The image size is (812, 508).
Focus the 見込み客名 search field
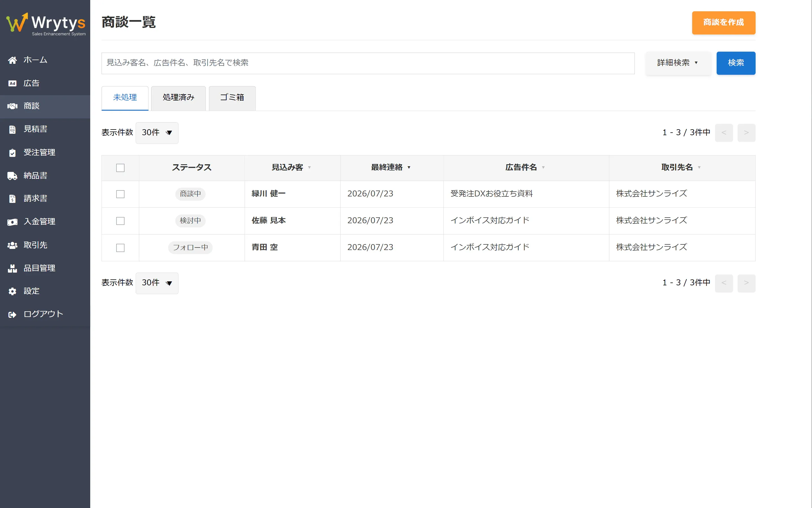(368, 63)
